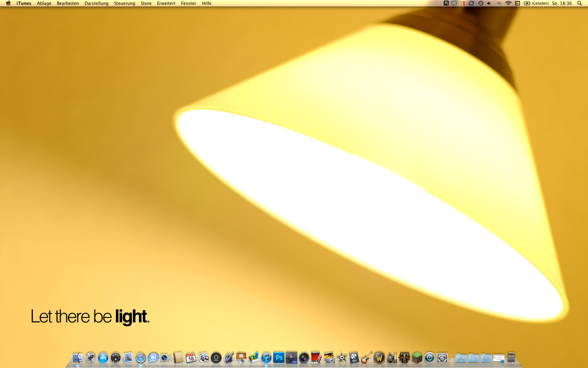Open Address Book in the dock

178,358
